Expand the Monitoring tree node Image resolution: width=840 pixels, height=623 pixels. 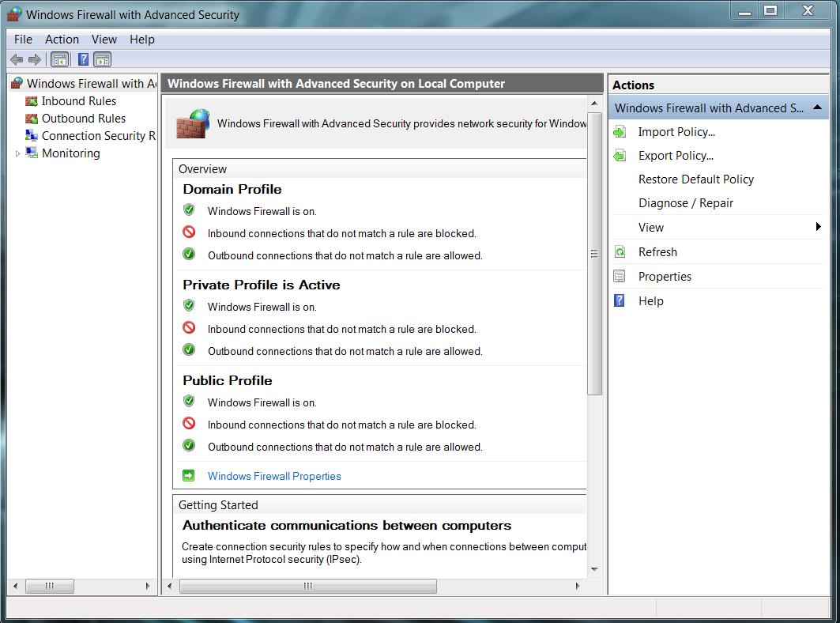(17, 154)
